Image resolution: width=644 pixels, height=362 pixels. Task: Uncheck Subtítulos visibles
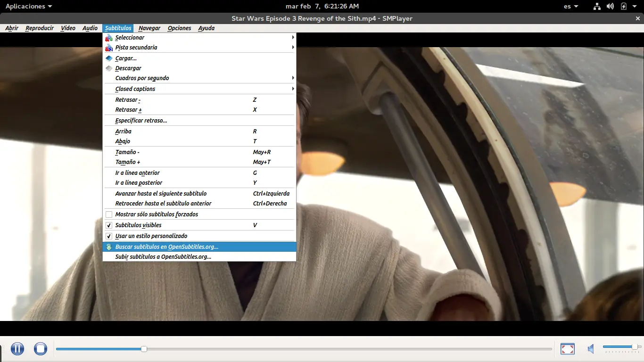click(x=109, y=225)
